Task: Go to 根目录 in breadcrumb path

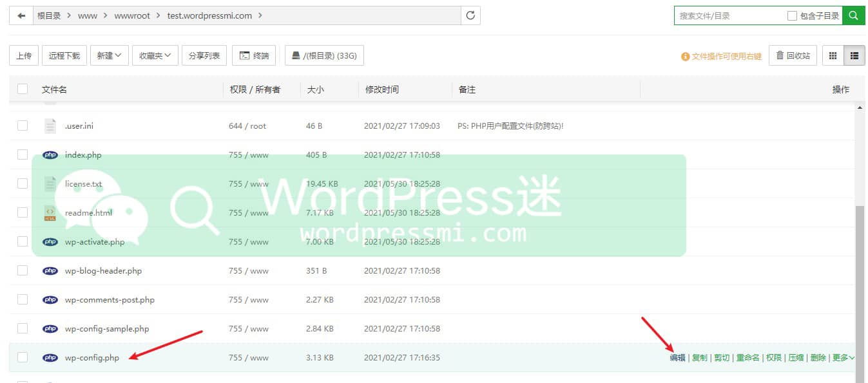Action: (x=49, y=16)
